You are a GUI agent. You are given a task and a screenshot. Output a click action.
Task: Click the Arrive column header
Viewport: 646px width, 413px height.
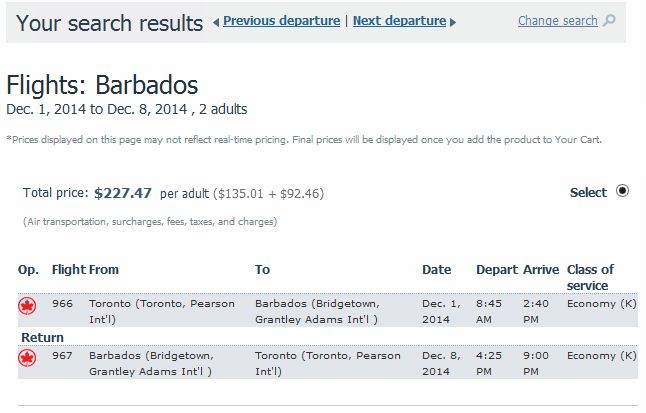(x=541, y=270)
